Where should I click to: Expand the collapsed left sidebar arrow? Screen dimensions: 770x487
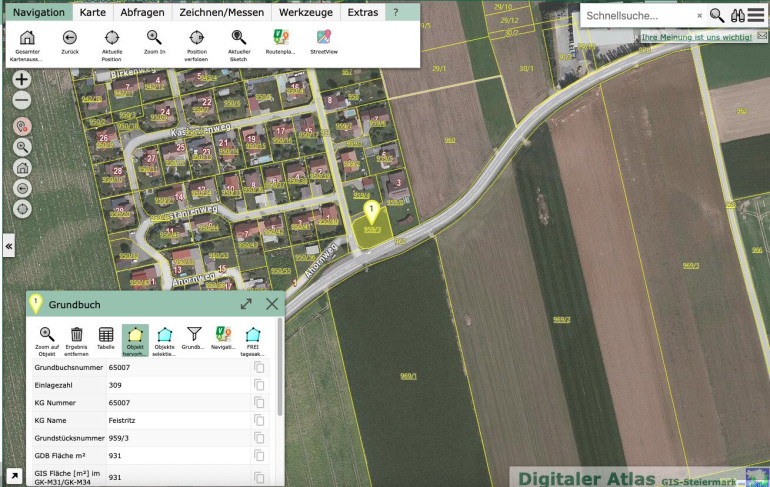click(x=9, y=244)
